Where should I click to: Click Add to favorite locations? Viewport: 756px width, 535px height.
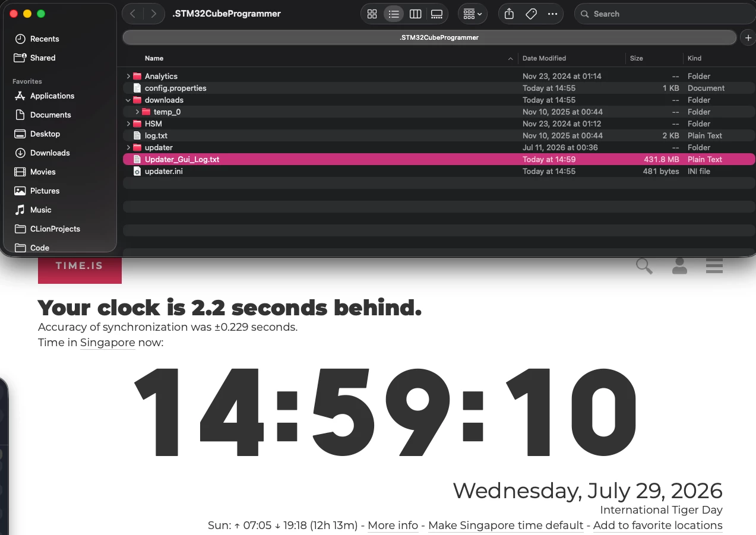(x=658, y=525)
